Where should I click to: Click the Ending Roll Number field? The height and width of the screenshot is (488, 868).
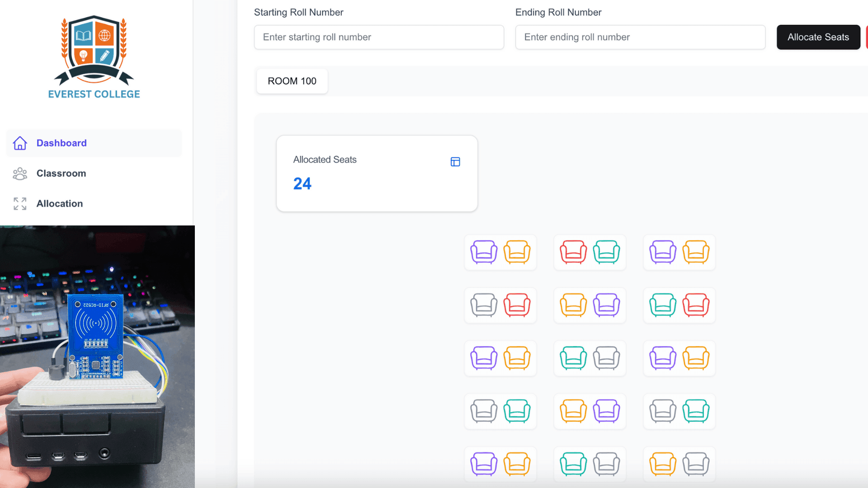click(640, 37)
